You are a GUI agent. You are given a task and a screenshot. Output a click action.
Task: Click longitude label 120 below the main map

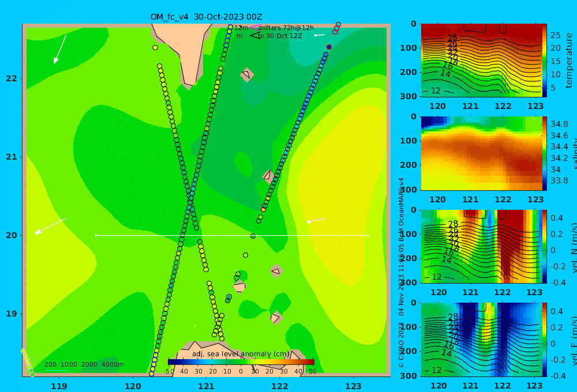tap(133, 386)
